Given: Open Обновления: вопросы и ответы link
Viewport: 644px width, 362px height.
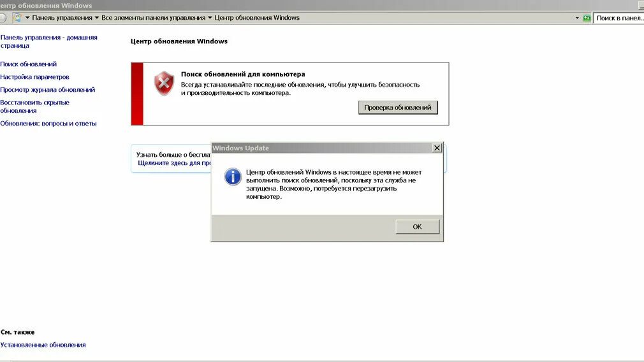Looking at the screenshot, I should (48, 123).
